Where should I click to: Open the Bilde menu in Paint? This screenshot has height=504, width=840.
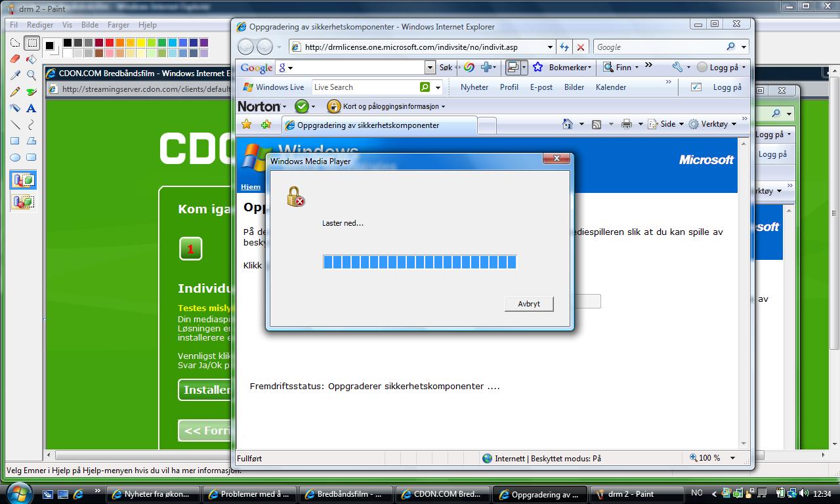(x=90, y=25)
